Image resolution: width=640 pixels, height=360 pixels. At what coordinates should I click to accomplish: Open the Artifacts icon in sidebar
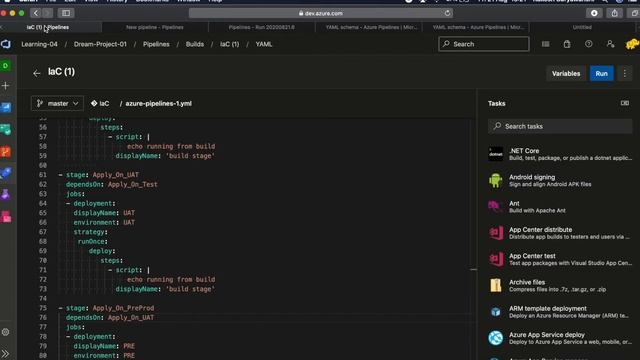6,217
